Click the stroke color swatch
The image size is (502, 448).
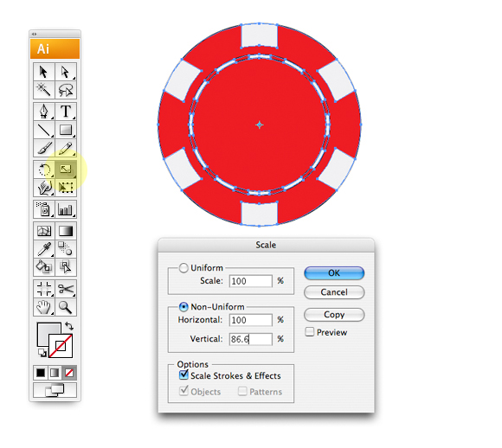point(61,346)
